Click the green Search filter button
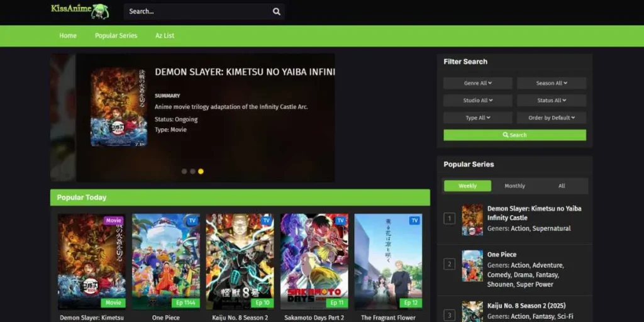Viewport: 644px width, 322px height. [514, 135]
